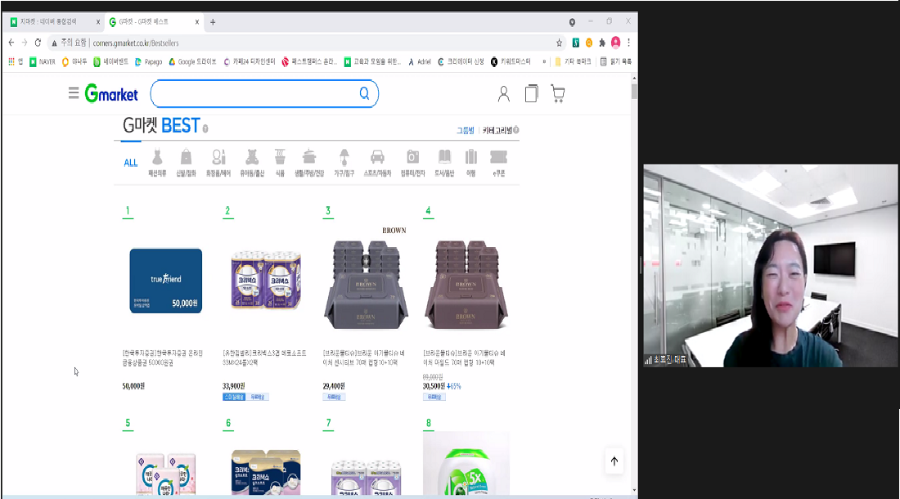Open the 33,900원 product title link
The image size is (900, 499).
pos(265,358)
